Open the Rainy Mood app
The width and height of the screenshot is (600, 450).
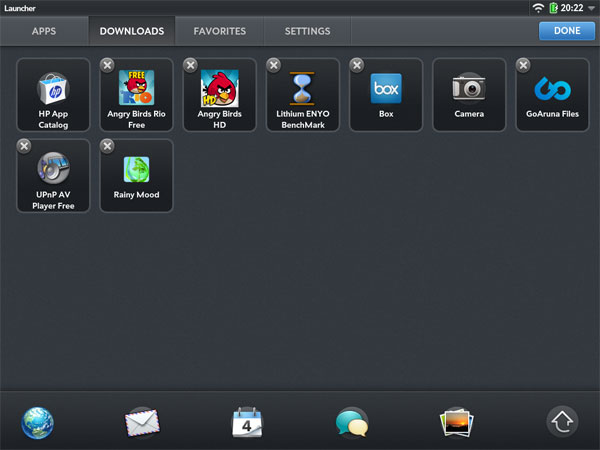pyautogui.click(x=137, y=176)
